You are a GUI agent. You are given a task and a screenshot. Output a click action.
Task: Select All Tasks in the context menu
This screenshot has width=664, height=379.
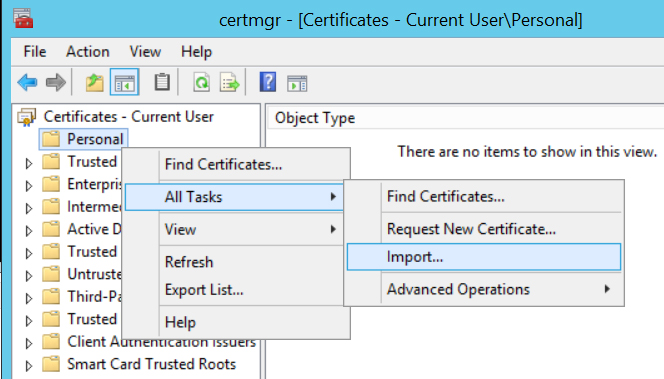click(234, 197)
